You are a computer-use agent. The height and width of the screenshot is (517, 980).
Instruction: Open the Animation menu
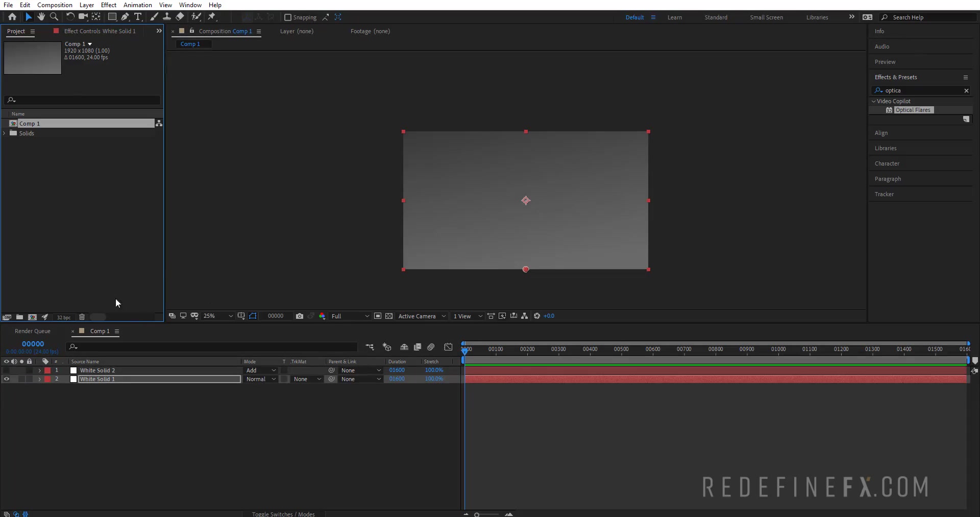pyautogui.click(x=138, y=5)
